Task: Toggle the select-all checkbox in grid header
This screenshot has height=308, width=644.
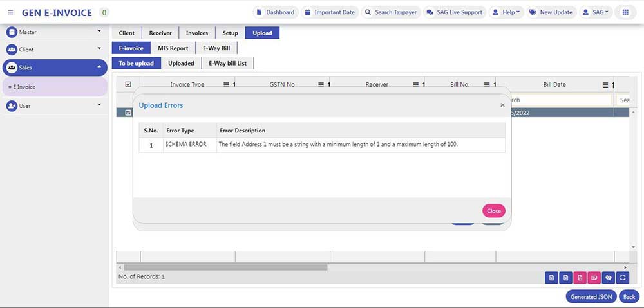Action: tap(128, 84)
